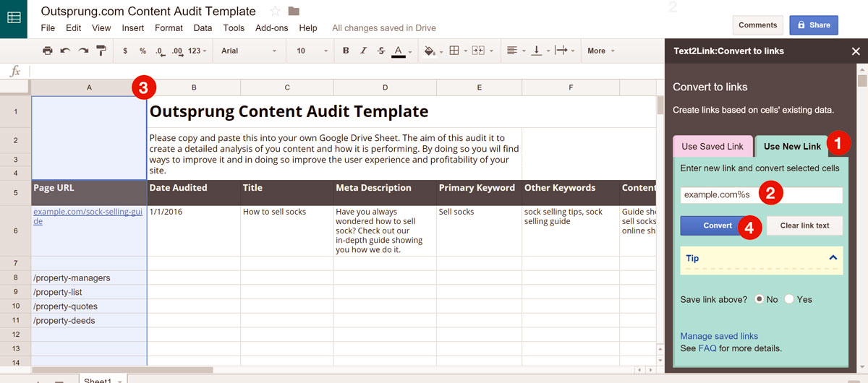868x383 pixels.
Task: Open the Comments button
Action: click(x=757, y=25)
